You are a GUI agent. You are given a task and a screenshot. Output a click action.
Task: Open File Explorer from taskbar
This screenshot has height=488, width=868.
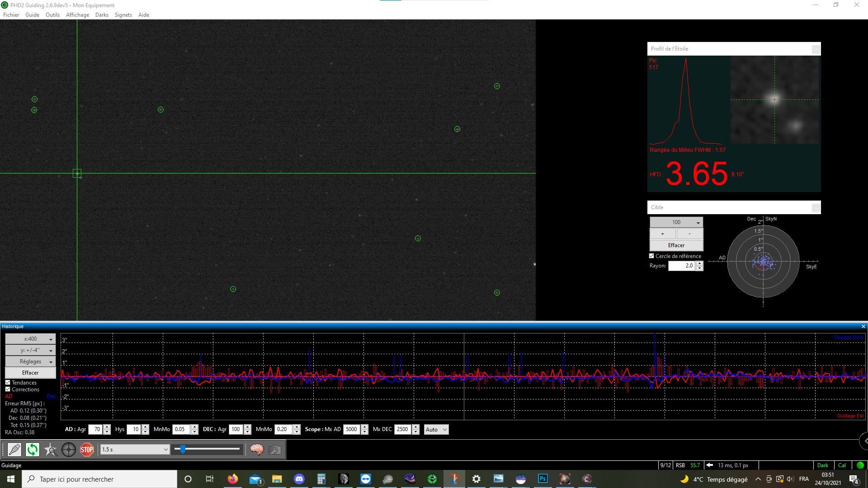tap(277, 479)
